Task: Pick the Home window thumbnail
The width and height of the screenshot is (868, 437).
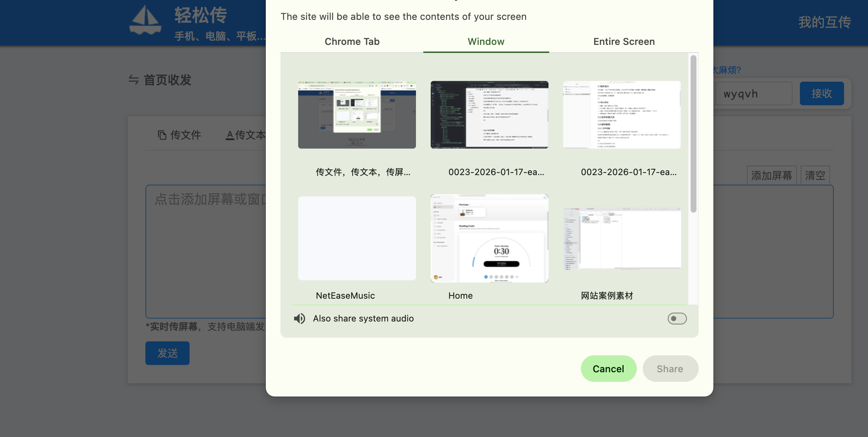Action: point(489,238)
